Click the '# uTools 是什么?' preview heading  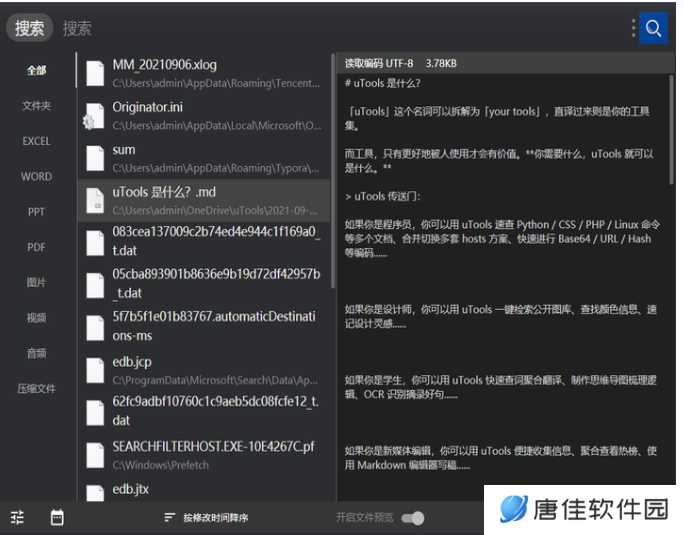[383, 83]
